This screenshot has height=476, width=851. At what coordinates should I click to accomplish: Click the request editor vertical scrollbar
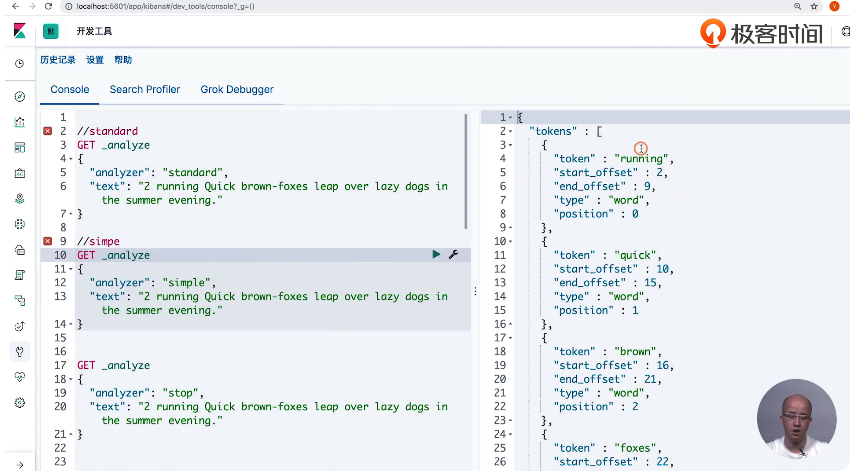coord(466,170)
